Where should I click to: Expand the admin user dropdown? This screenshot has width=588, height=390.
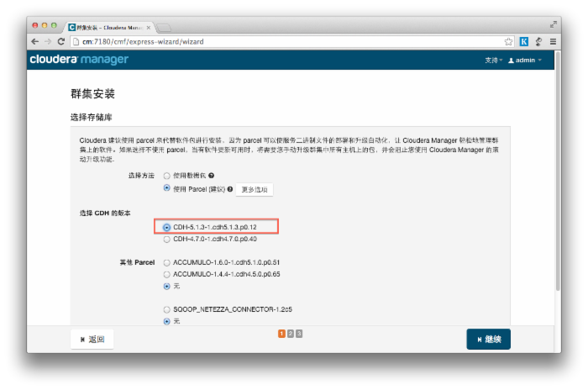(525, 61)
